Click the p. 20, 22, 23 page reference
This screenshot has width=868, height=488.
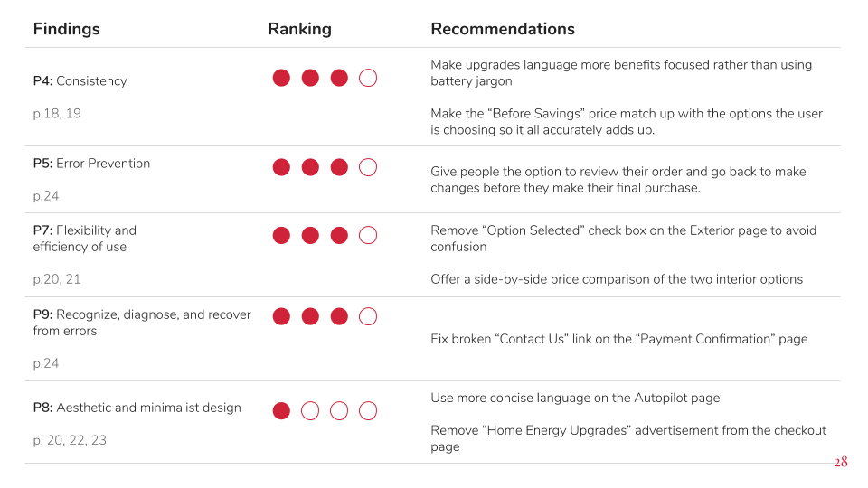(70, 440)
